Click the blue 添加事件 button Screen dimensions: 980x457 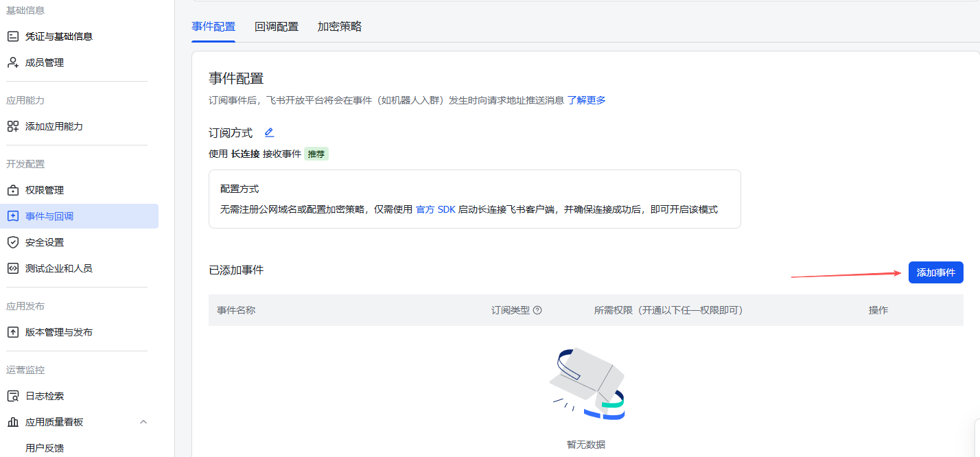pos(935,272)
